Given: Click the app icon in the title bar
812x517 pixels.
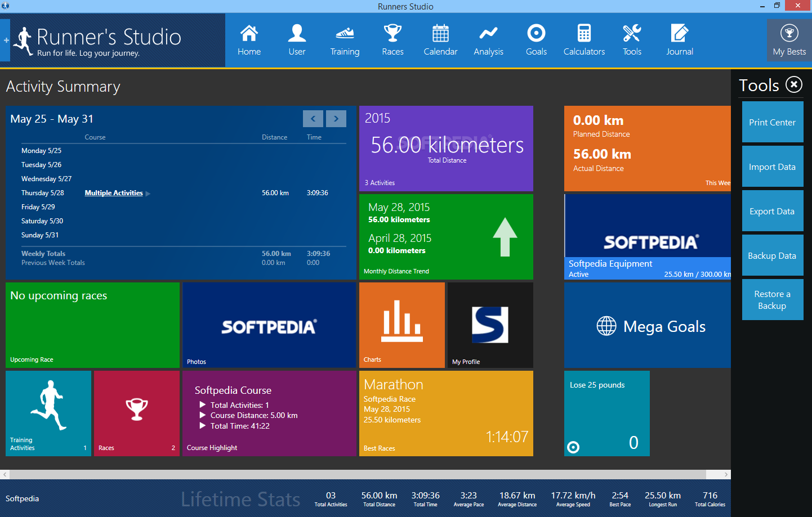Looking at the screenshot, I should point(6,6).
